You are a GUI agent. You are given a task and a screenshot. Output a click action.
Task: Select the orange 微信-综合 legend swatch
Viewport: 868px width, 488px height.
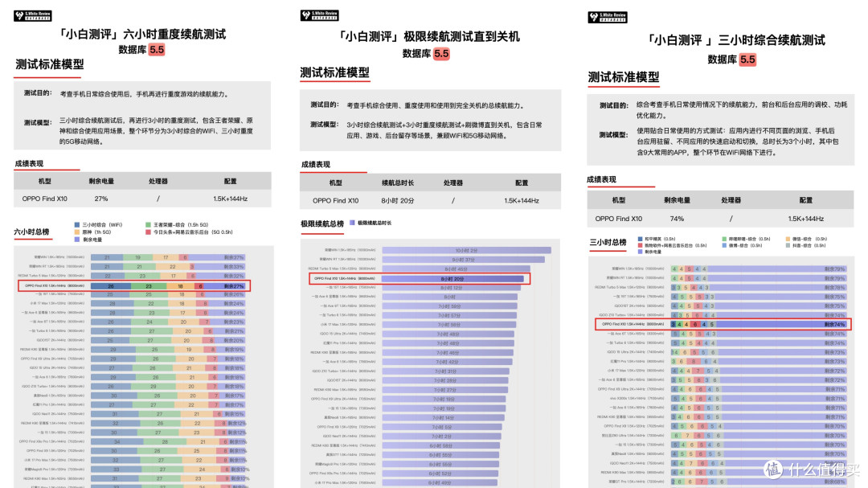[788, 239]
